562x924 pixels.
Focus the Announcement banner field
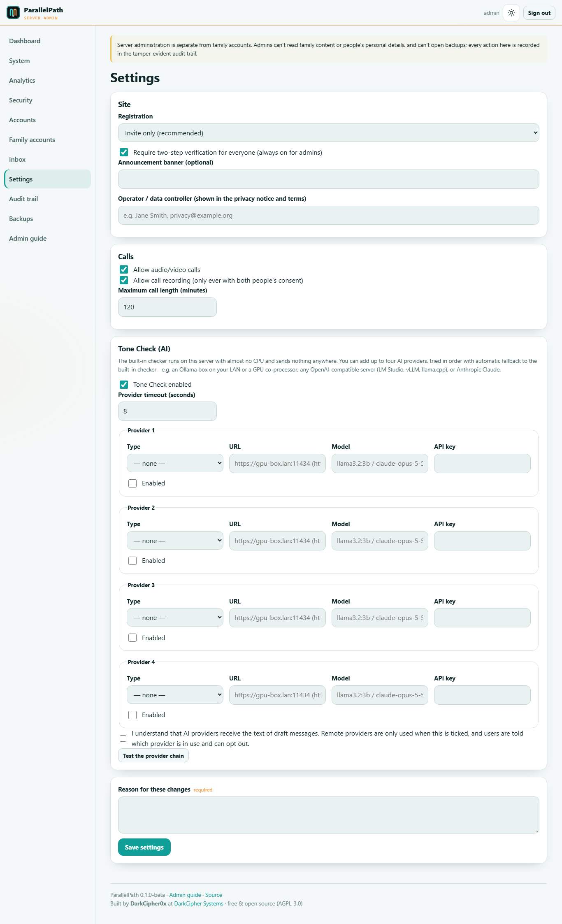(x=329, y=179)
